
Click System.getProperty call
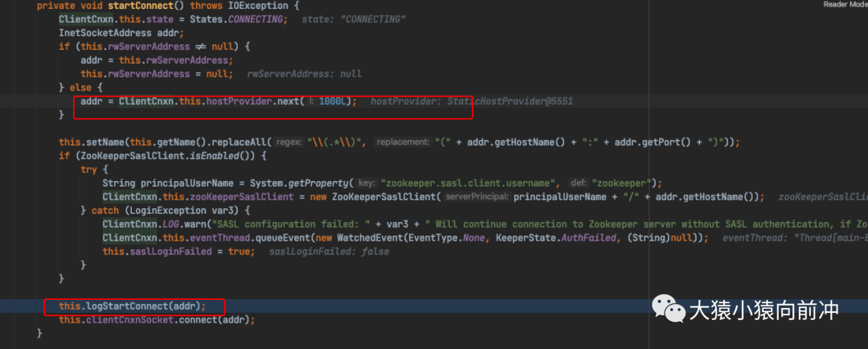(x=301, y=183)
